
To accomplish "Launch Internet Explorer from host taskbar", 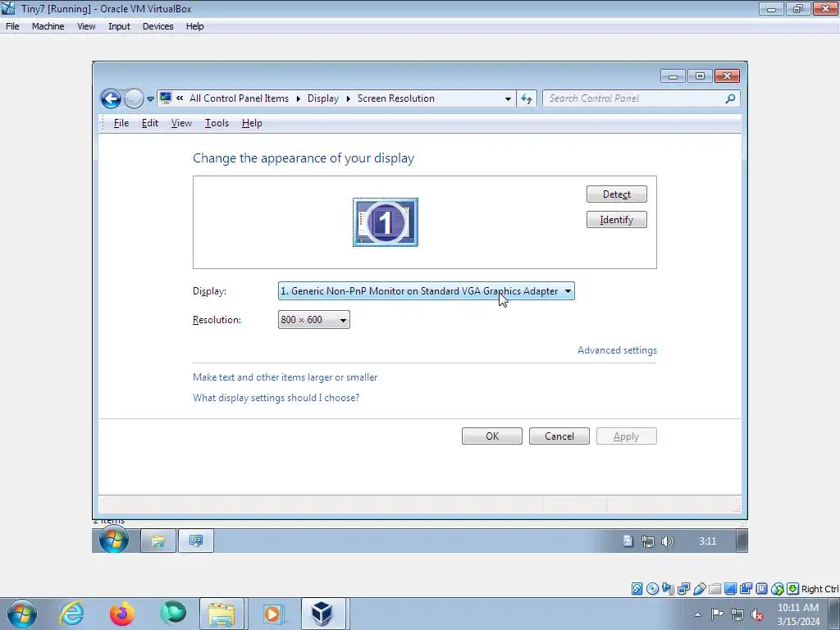I will point(71,614).
